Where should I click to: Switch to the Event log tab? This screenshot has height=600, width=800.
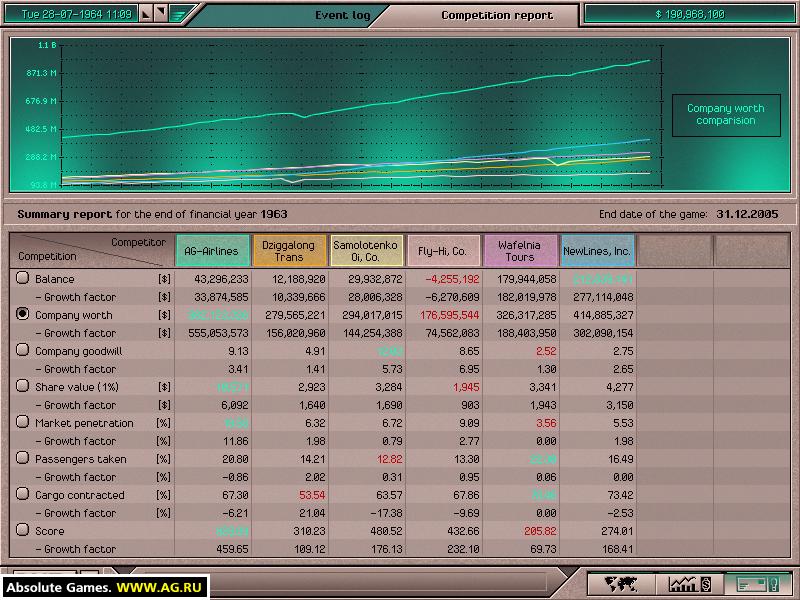342,15
